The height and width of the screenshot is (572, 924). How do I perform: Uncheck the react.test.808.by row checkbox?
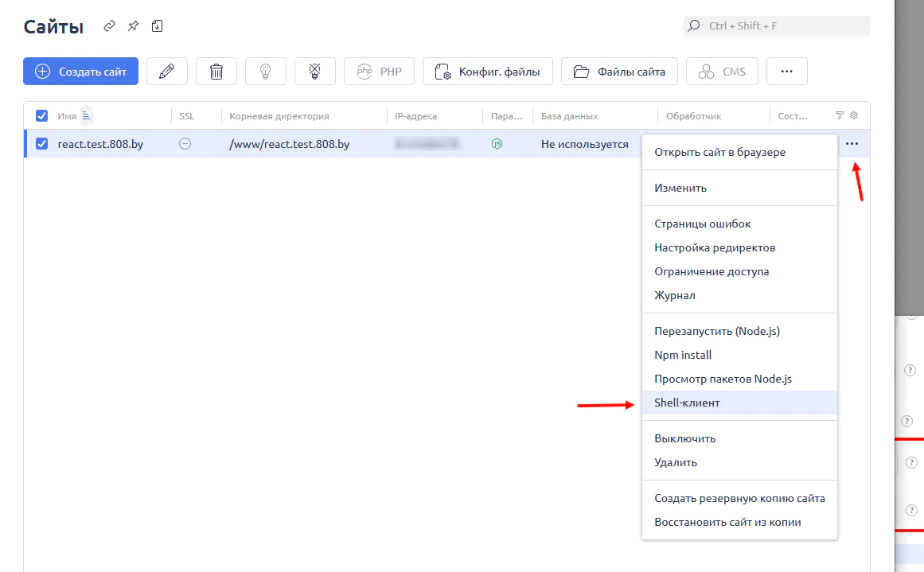coord(42,144)
